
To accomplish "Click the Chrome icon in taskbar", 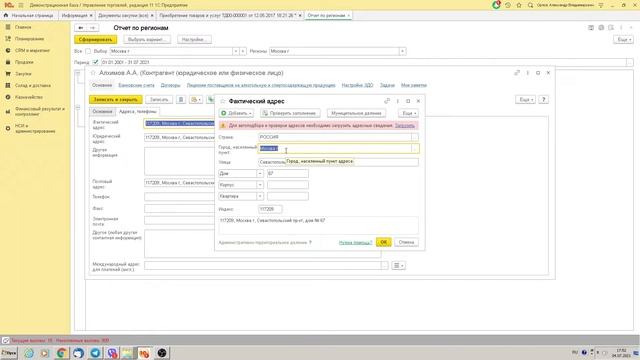I will click(62, 353).
